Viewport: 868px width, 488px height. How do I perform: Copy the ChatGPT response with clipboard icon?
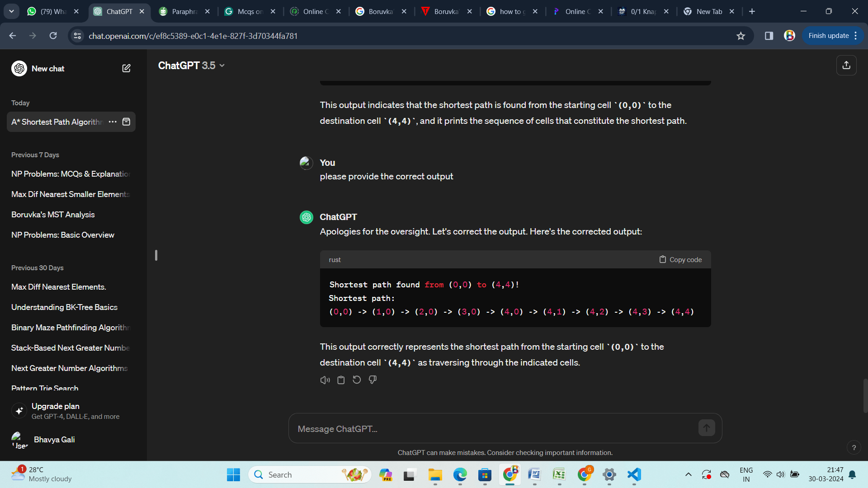click(x=341, y=380)
